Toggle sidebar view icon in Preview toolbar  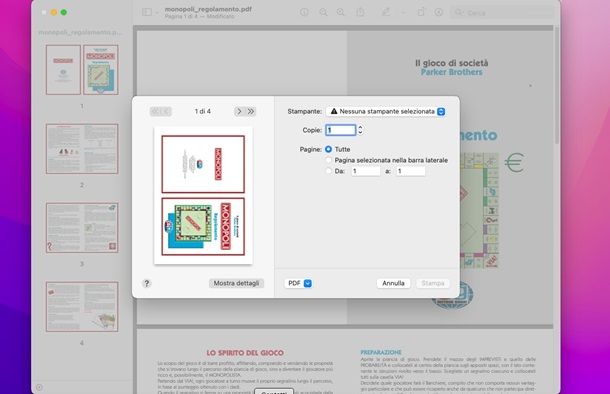click(147, 12)
